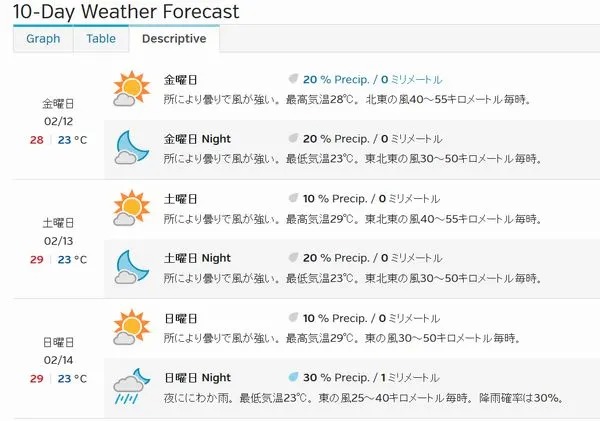Select the Descriptive tab
Viewport: 600px width, 421px height.
(174, 39)
